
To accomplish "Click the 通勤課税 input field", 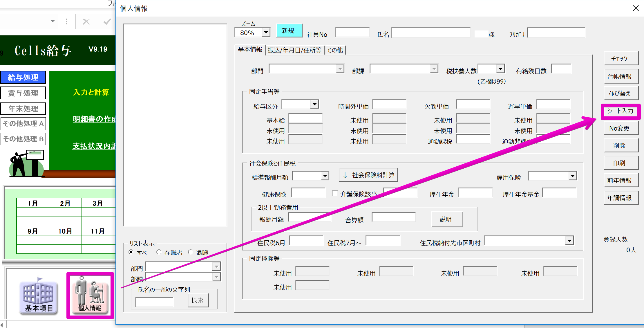I will click(473, 139).
